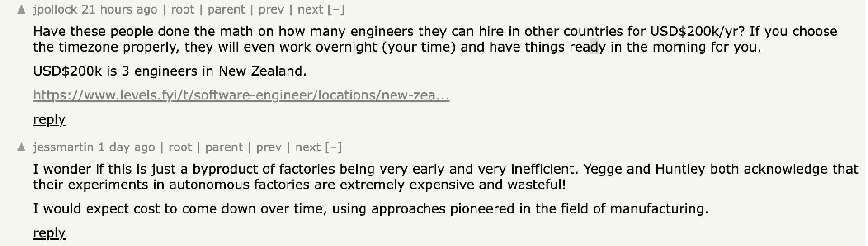Go to root of jessmartin's comment

click(x=180, y=147)
